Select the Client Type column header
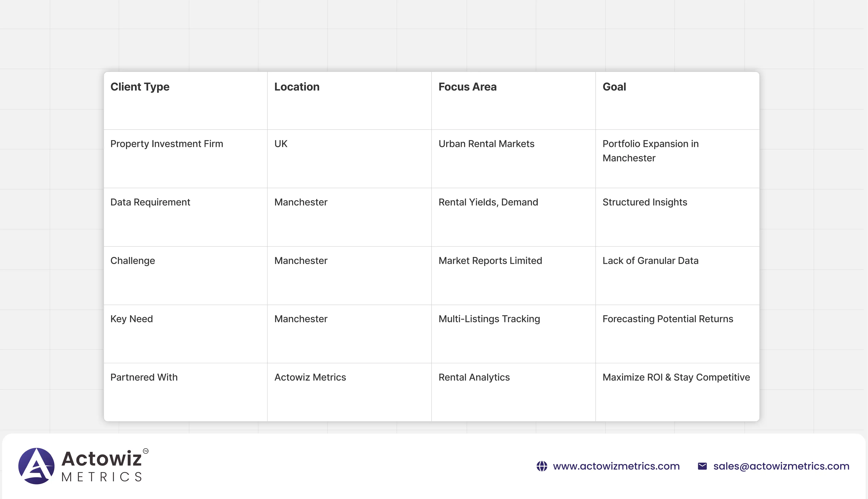868x499 pixels. pos(140,87)
